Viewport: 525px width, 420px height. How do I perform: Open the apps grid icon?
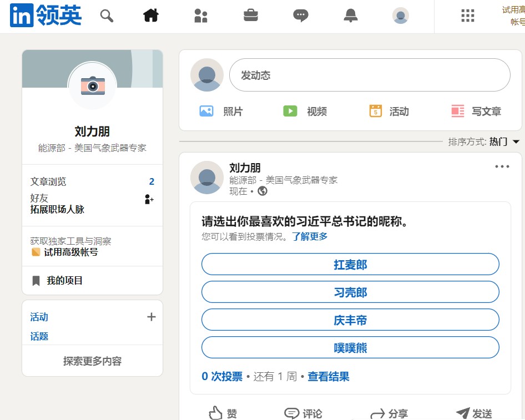point(468,16)
